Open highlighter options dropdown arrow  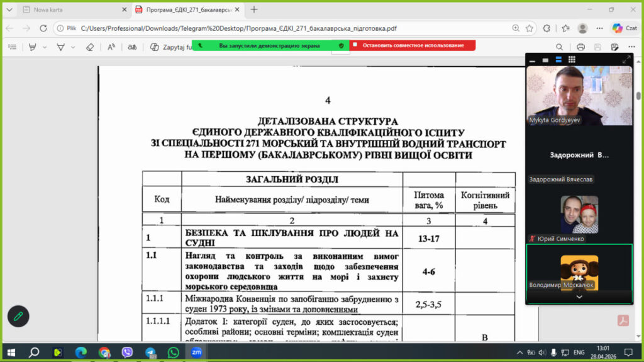coord(45,47)
